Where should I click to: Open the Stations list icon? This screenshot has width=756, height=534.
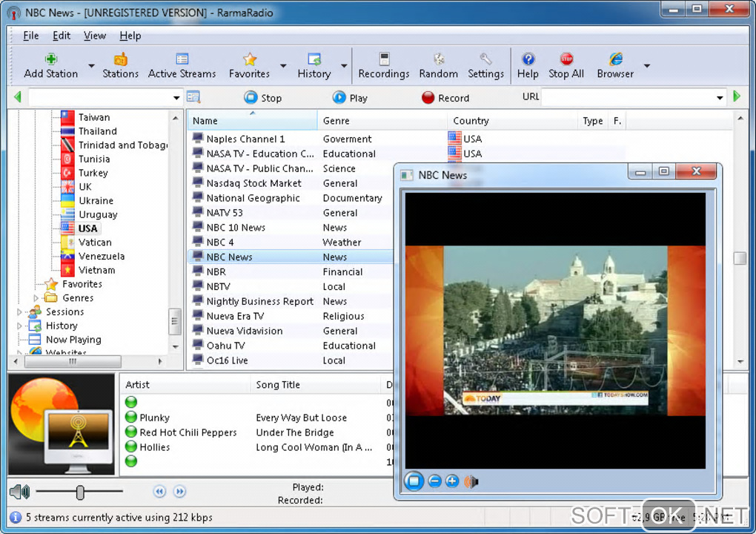pyautogui.click(x=120, y=59)
